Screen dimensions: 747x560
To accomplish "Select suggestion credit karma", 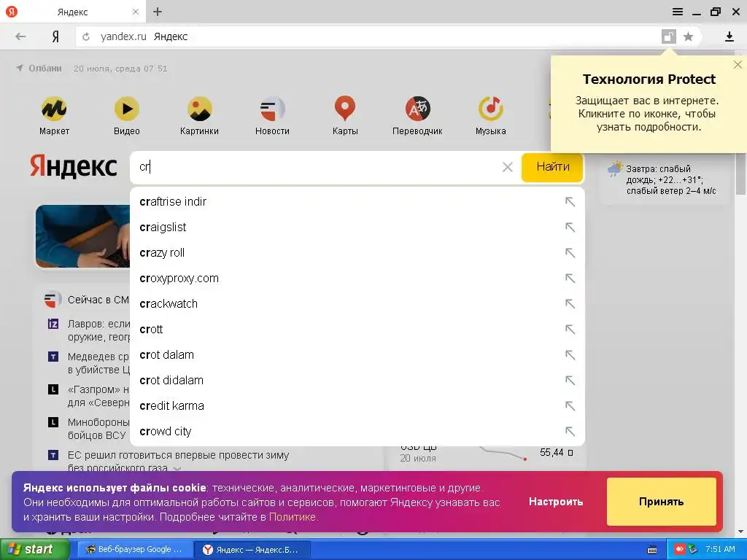I will pos(357,405).
